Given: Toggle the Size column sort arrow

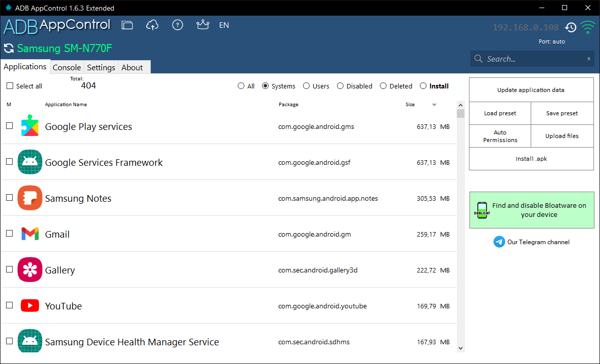Looking at the screenshot, I should click(x=434, y=105).
